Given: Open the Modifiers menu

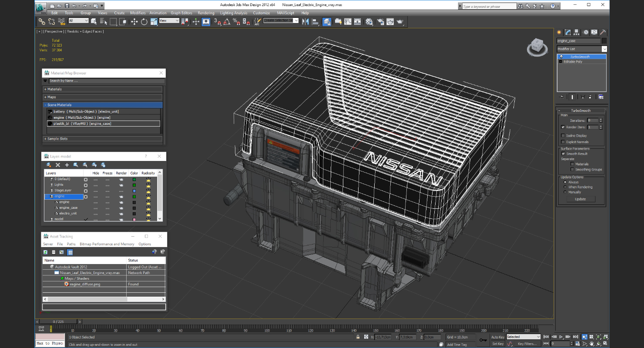Looking at the screenshot, I should tap(138, 13).
